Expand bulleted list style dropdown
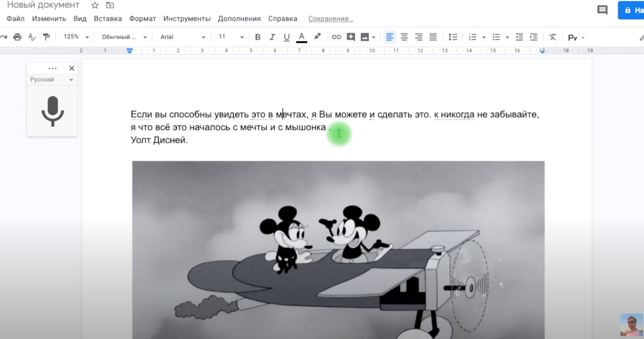This screenshot has width=644, height=339. [507, 38]
